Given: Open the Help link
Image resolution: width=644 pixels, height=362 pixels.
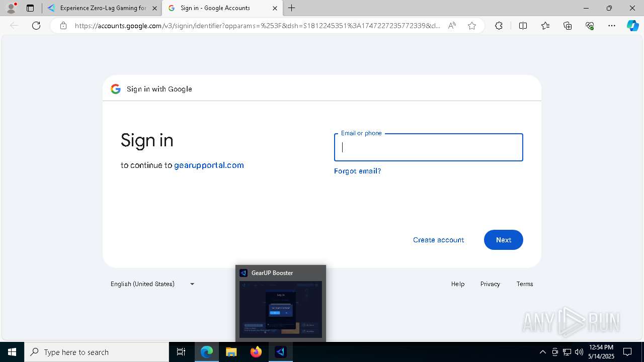Looking at the screenshot, I should point(458,284).
